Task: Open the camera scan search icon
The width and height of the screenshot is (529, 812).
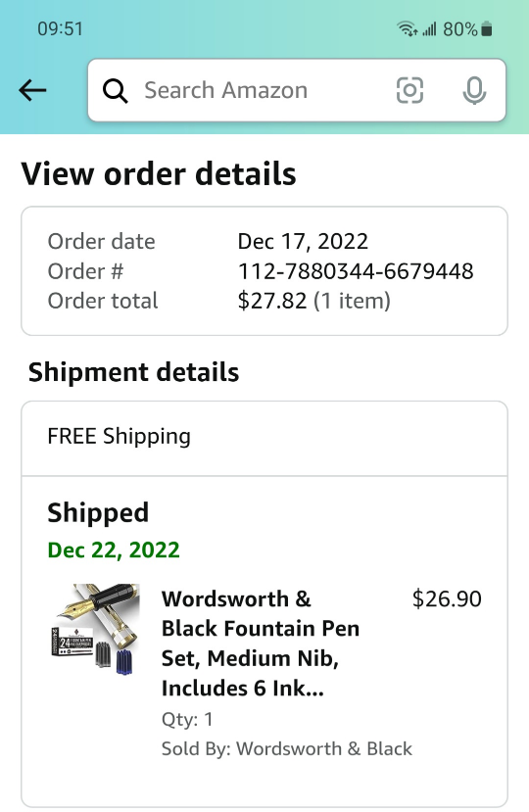Action: pos(409,90)
